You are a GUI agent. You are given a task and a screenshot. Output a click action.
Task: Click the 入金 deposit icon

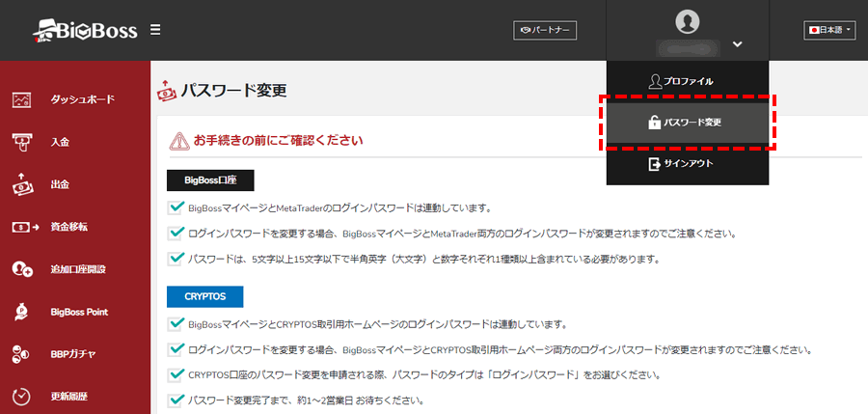point(23,143)
